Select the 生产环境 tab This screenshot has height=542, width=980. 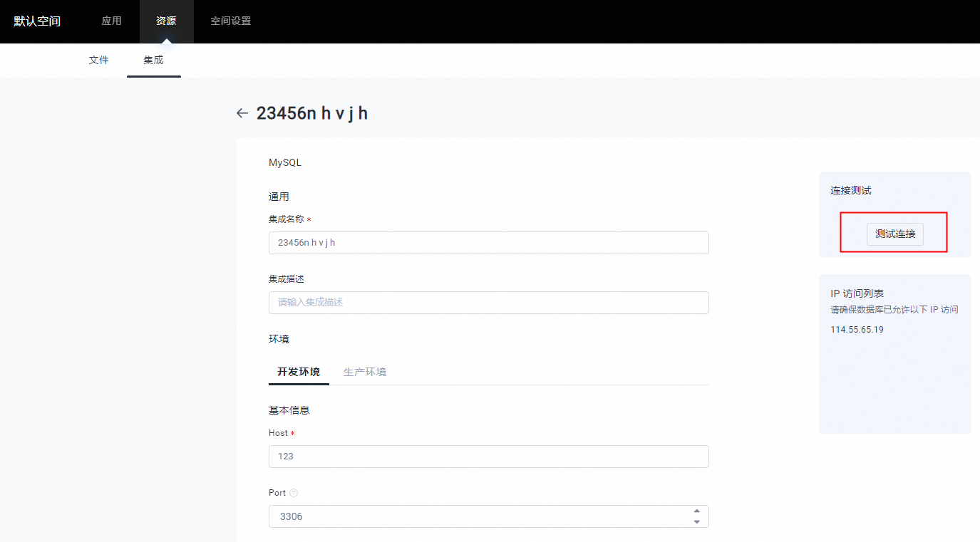click(365, 372)
